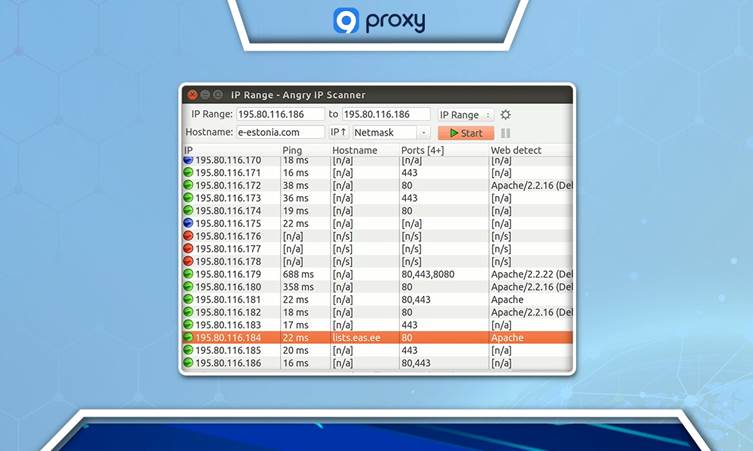Select IP address 195.80.116.181
The image size is (753, 451).
point(228,300)
